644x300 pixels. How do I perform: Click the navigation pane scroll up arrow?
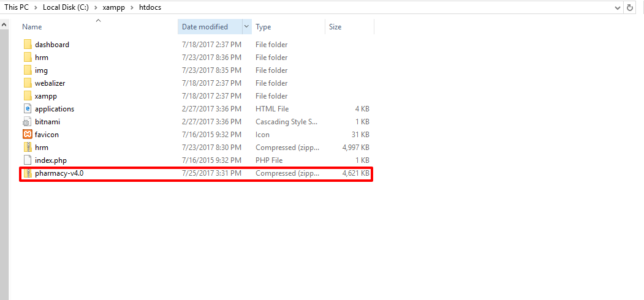(x=4, y=24)
